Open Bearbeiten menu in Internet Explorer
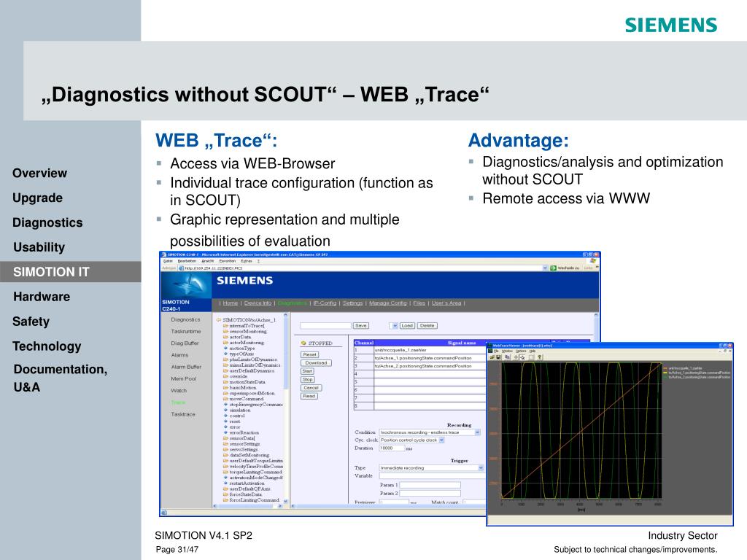The width and height of the screenshot is (747, 560). [187, 261]
